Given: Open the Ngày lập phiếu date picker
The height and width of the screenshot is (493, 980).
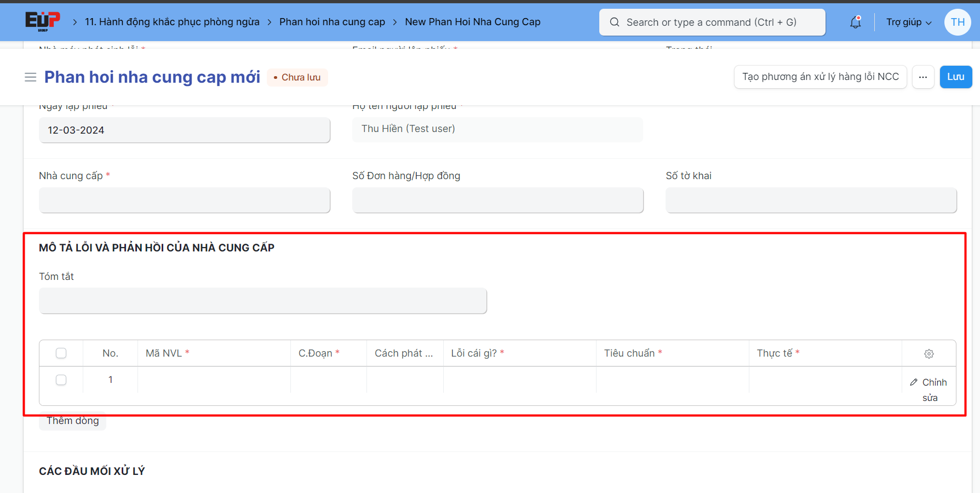Looking at the screenshot, I should click(185, 130).
